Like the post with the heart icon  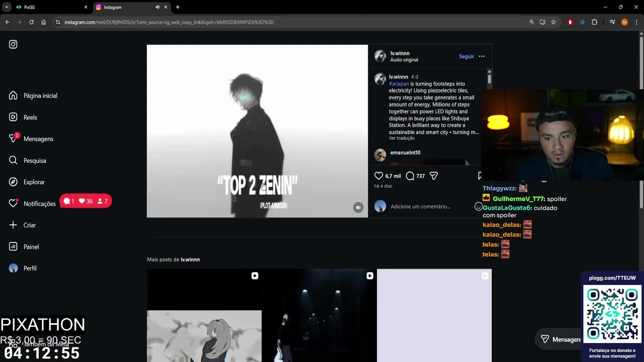pyautogui.click(x=379, y=176)
